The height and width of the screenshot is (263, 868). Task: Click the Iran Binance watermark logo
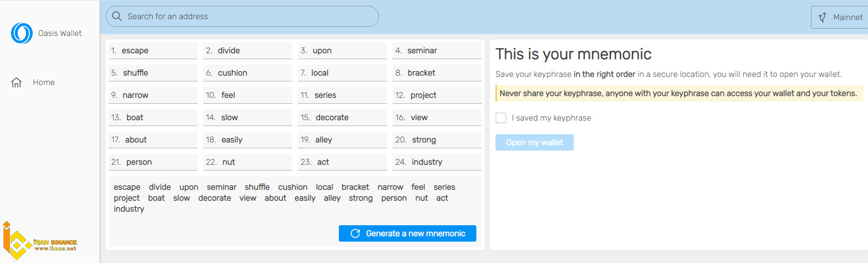point(40,241)
